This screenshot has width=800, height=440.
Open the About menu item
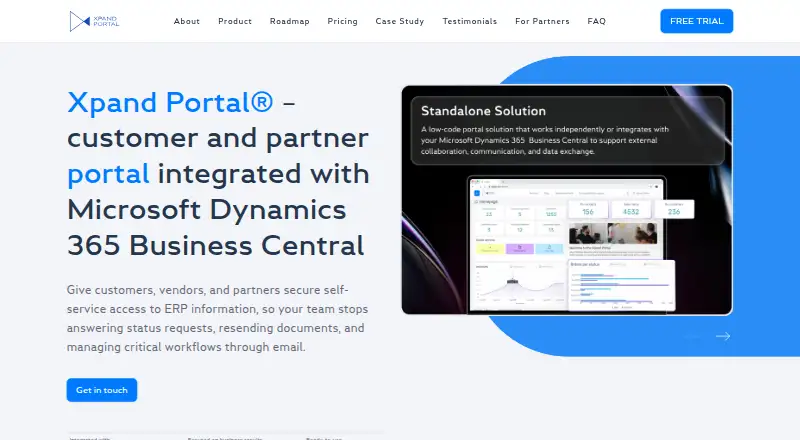pyautogui.click(x=187, y=21)
